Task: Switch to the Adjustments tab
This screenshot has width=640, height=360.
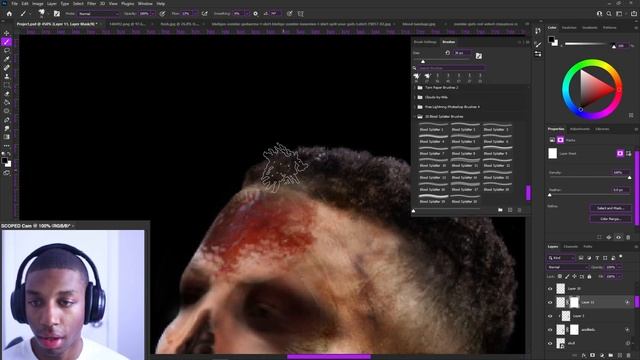Action: (580, 129)
